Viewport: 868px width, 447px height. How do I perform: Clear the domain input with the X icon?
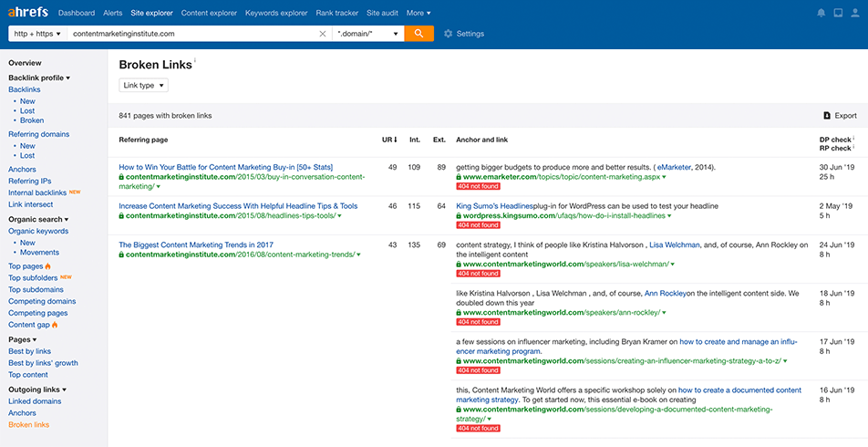click(323, 34)
